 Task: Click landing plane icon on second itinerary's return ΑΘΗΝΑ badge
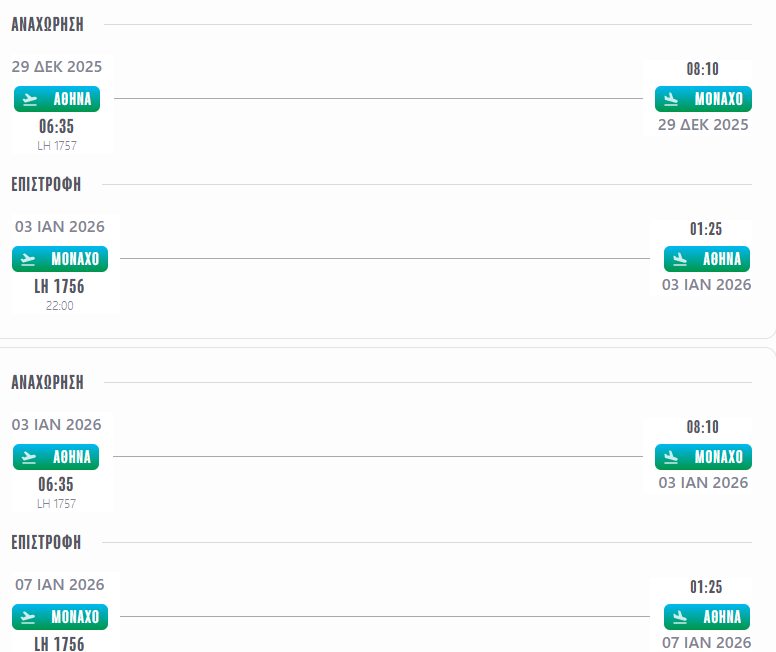pos(681,617)
